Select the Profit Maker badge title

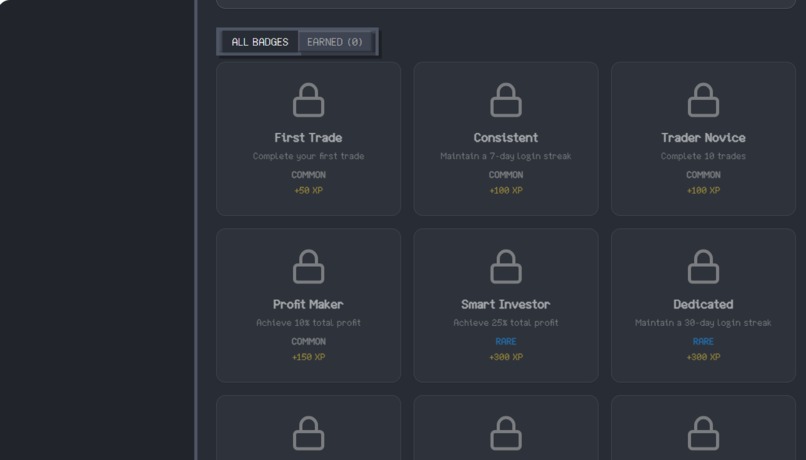click(x=308, y=304)
